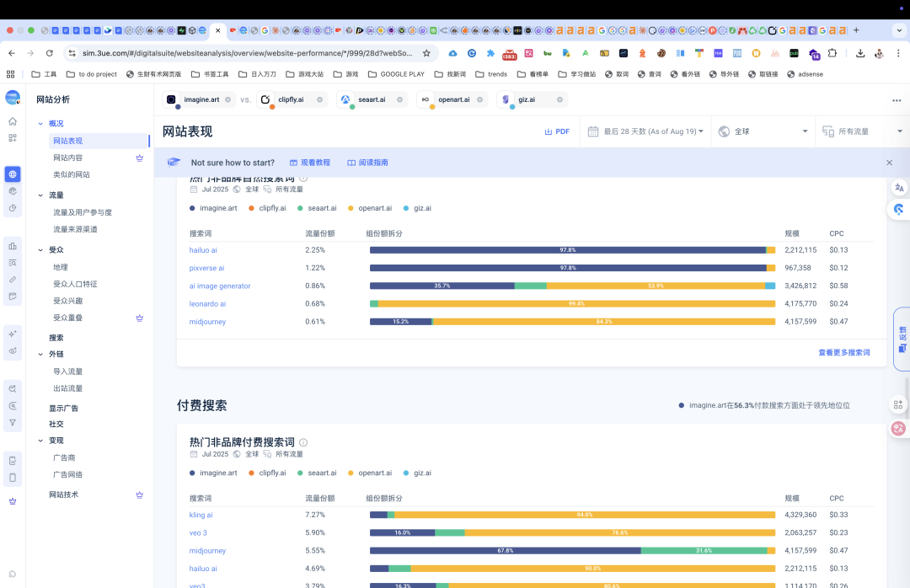Collapse the 外链 sidebar section

click(40, 354)
